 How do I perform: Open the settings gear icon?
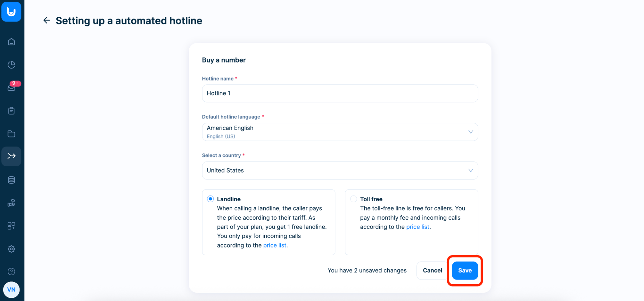(x=11, y=249)
